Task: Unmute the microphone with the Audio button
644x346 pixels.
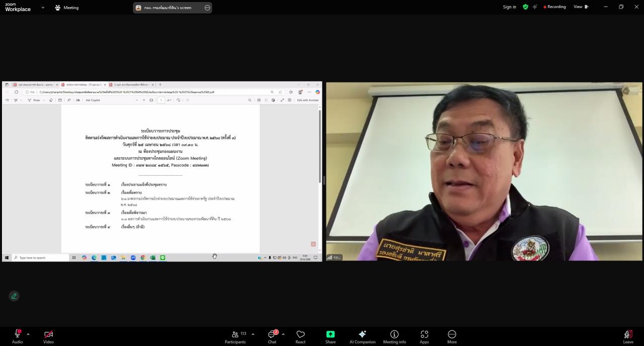Action: tap(17, 336)
